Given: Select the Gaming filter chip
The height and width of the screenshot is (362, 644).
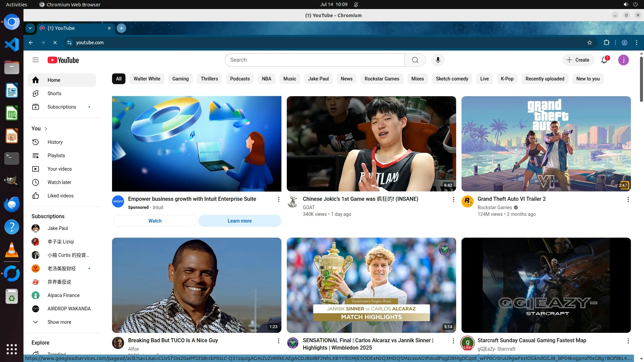Looking at the screenshot, I should point(180,79).
